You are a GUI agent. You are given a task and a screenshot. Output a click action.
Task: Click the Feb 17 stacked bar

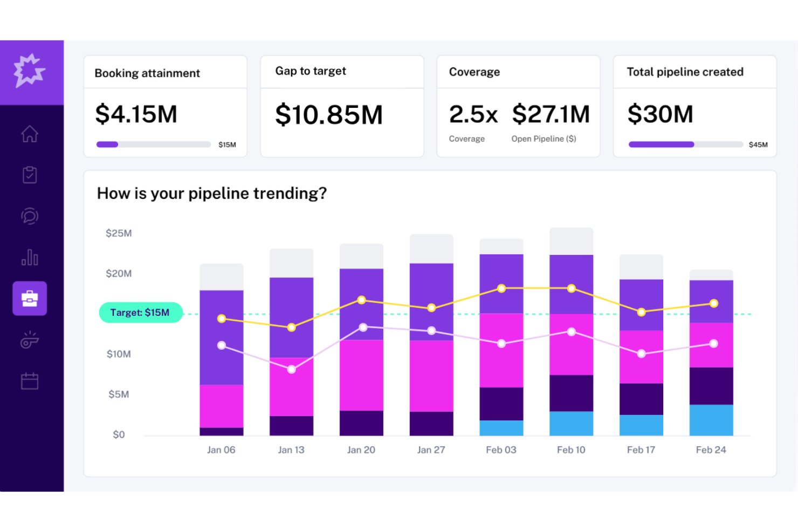tap(641, 345)
